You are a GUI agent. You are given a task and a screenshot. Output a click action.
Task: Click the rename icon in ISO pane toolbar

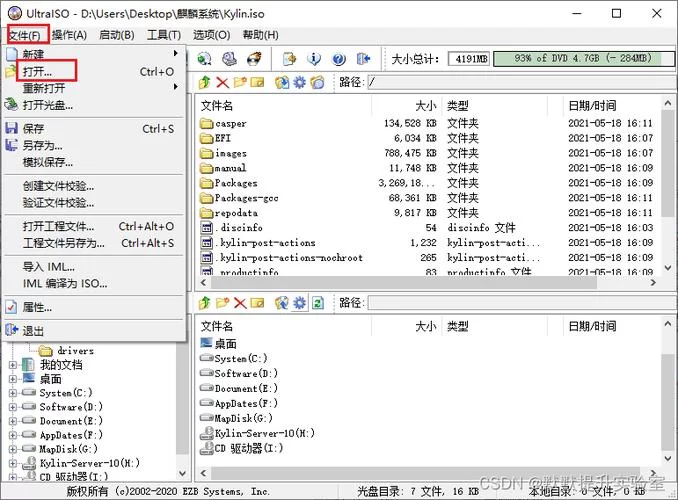(257, 82)
